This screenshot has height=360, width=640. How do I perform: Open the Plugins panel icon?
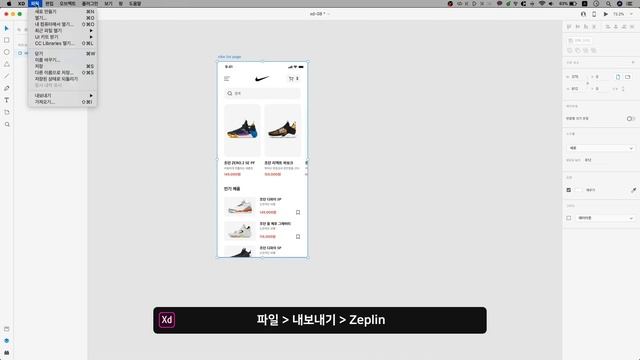pos(7,353)
